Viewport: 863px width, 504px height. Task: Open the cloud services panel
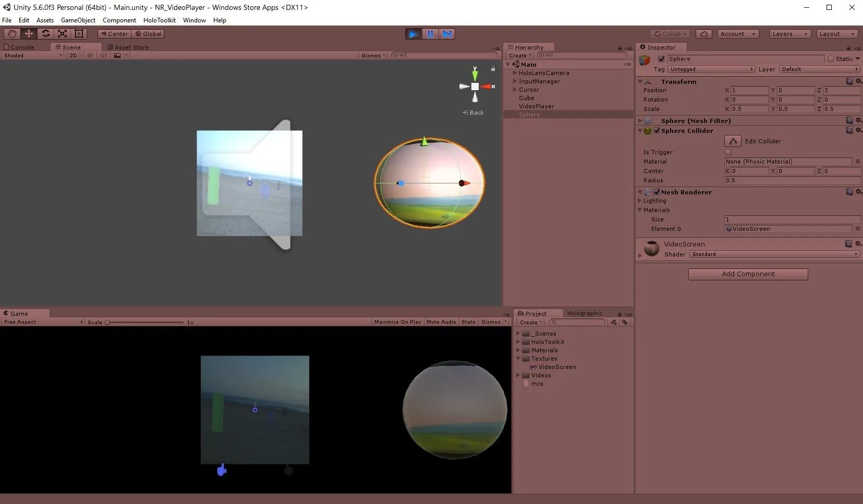click(x=704, y=34)
